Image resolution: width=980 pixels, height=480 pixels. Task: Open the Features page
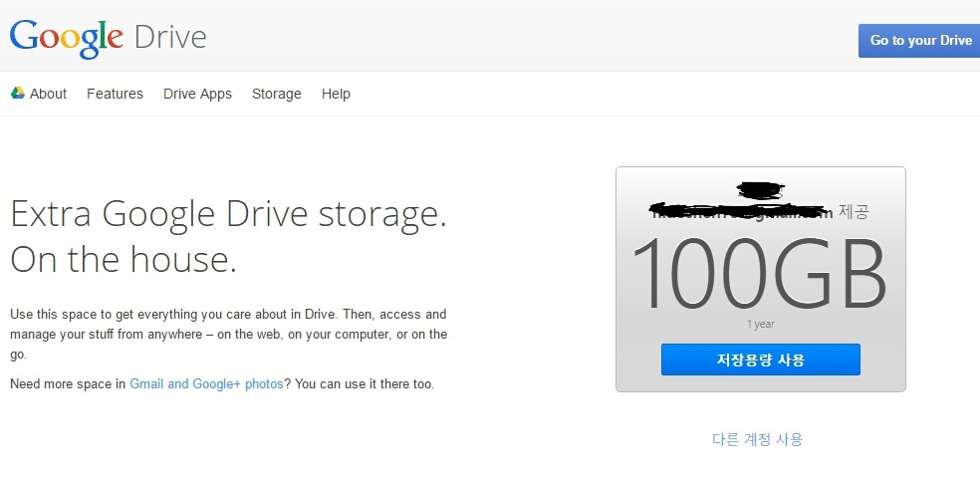(115, 94)
